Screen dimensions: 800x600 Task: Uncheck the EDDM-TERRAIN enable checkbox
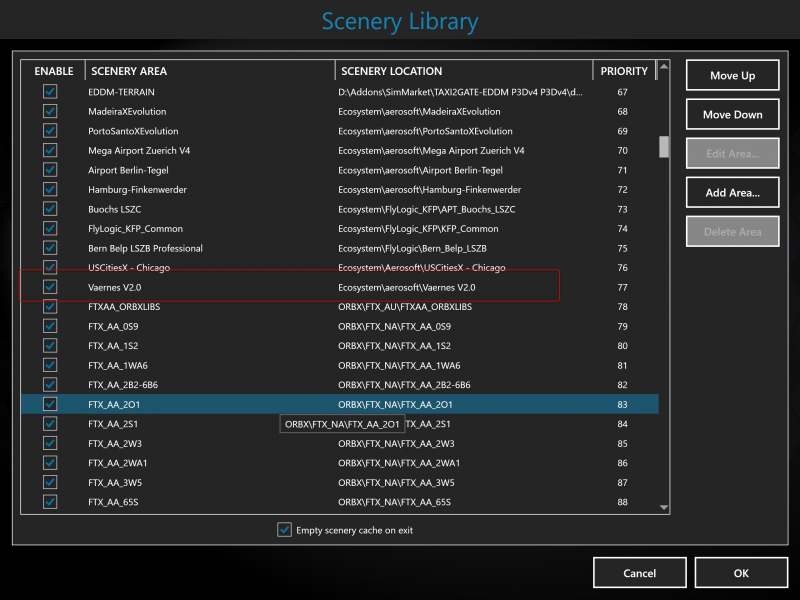pyautogui.click(x=50, y=92)
